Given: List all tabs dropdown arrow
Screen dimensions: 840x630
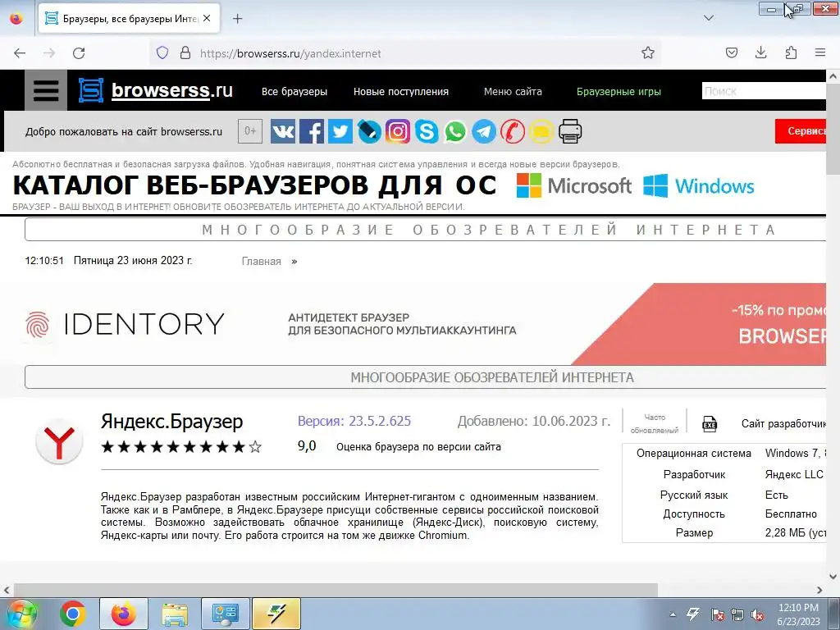Looking at the screenshot, I should pyautogui.click(x=708, y=18).
